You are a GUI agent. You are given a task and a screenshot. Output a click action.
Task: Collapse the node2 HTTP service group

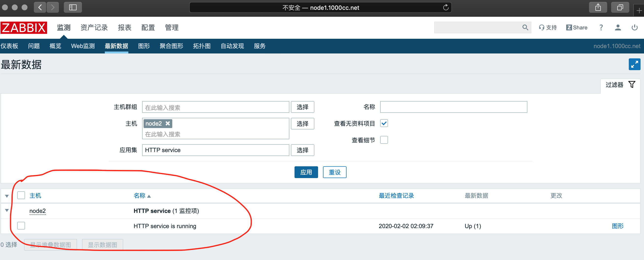[7, 210]
